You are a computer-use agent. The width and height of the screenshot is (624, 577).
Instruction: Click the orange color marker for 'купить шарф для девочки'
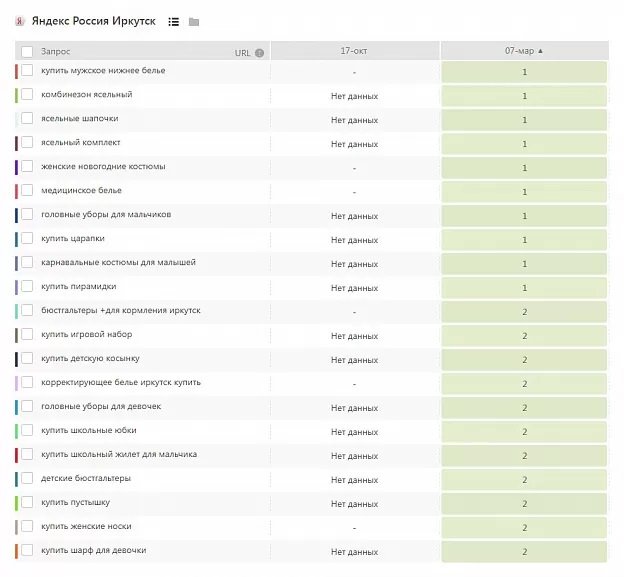tap(17, 551)
